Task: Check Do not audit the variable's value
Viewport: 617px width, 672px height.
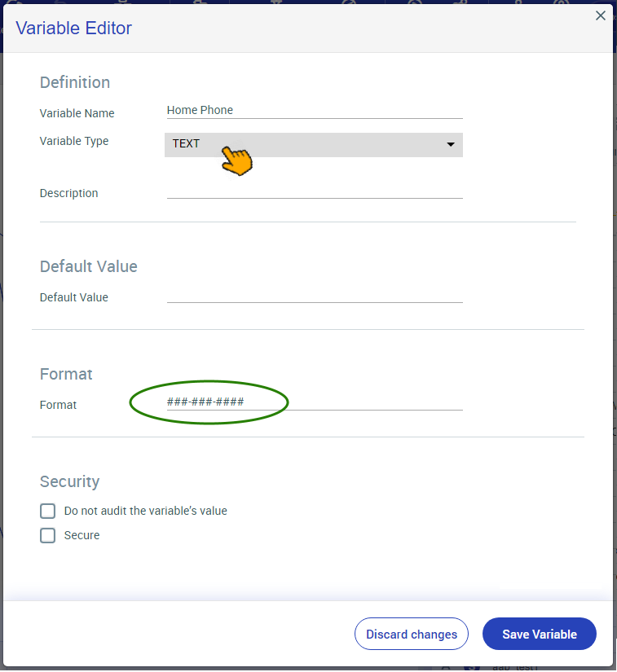Action: coord(47,511)
